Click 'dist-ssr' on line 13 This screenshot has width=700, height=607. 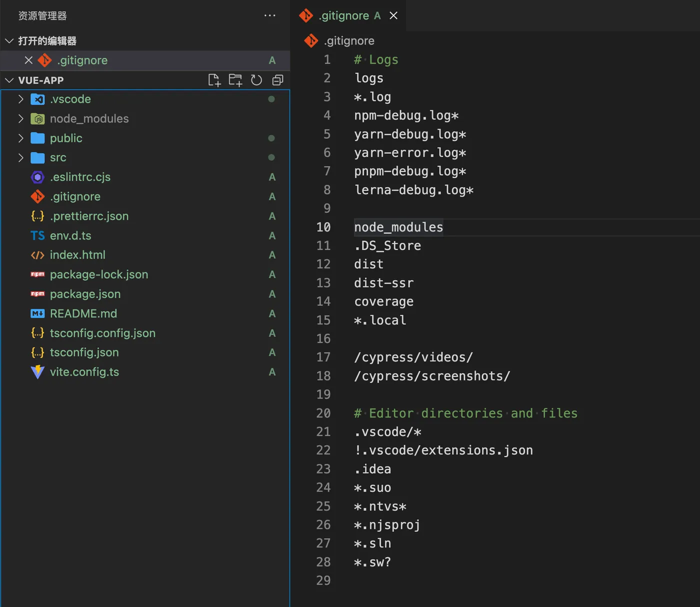click(x=383, y=283)
